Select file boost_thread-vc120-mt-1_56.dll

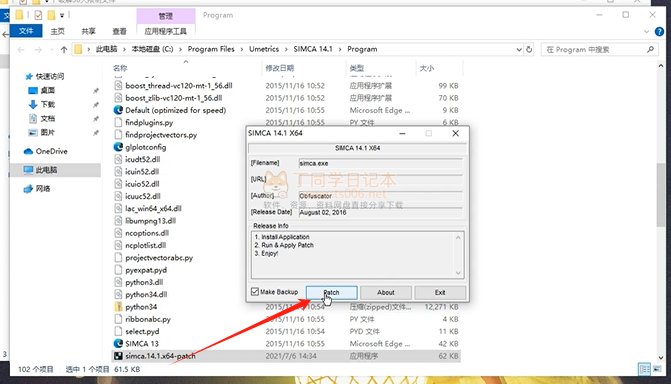coord(178,86)
